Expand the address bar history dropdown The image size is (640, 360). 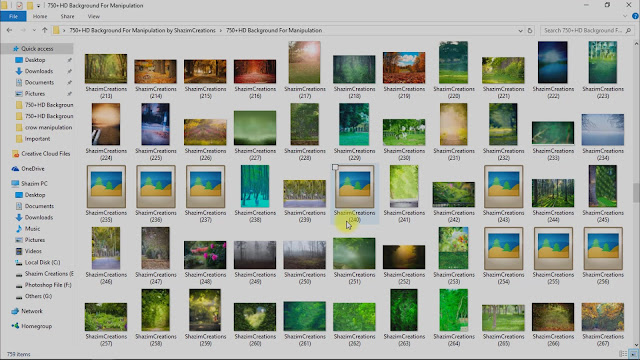point(520,31)
